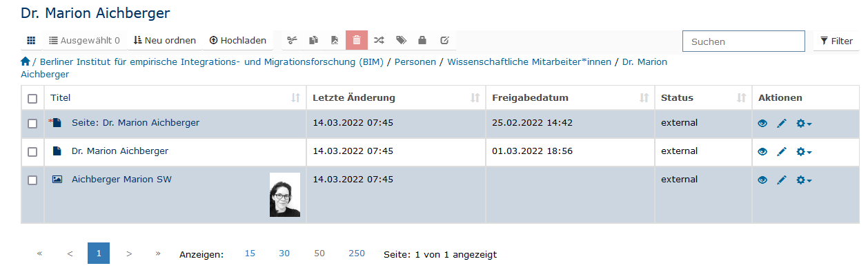The image size is (868, 268).
Task: Click the lock icon in toolbar
Action: click(422, 41)
